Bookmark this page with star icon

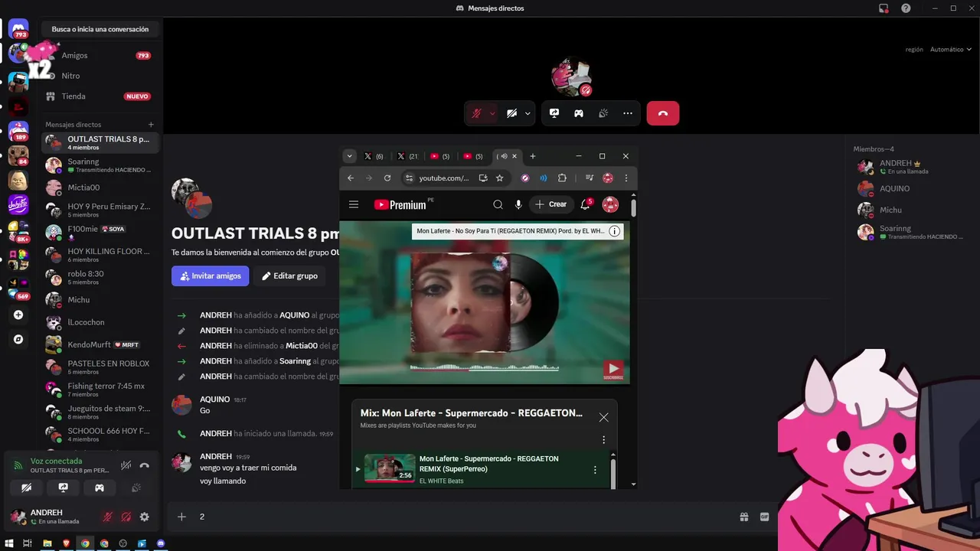(x=500, y=178)
